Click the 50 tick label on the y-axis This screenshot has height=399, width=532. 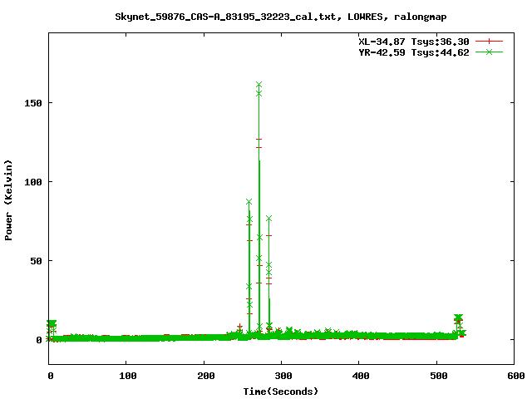click(36, 261)
